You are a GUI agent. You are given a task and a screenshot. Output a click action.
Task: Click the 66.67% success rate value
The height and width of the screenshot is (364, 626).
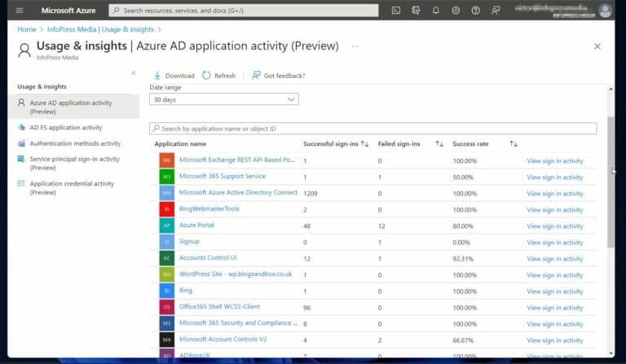(463, 340)
